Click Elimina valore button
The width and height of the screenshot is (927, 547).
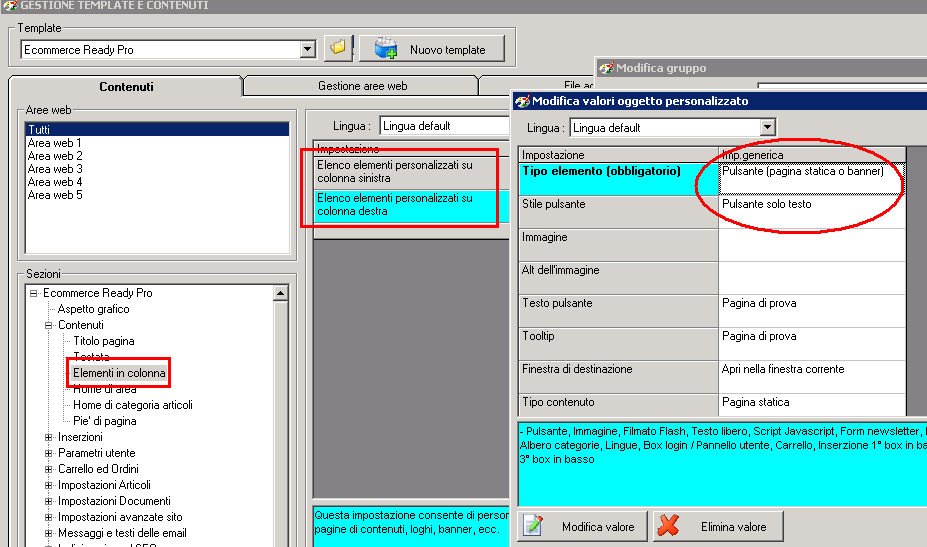tap(718, 526)
